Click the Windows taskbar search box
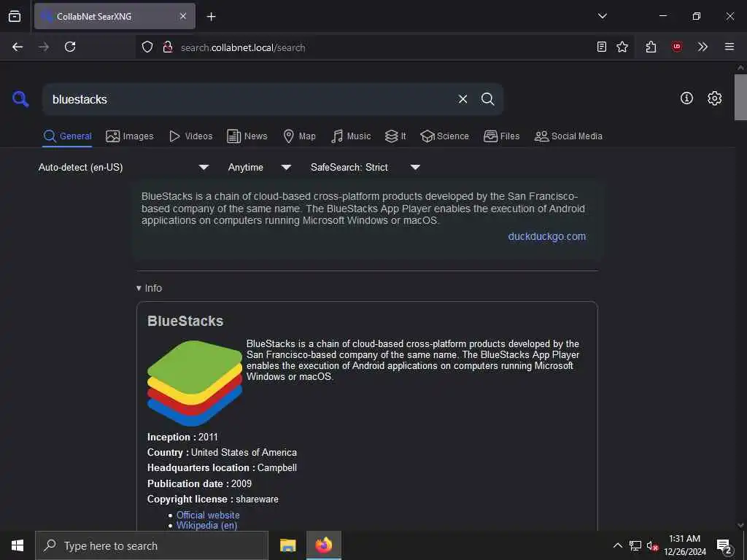 152,545
